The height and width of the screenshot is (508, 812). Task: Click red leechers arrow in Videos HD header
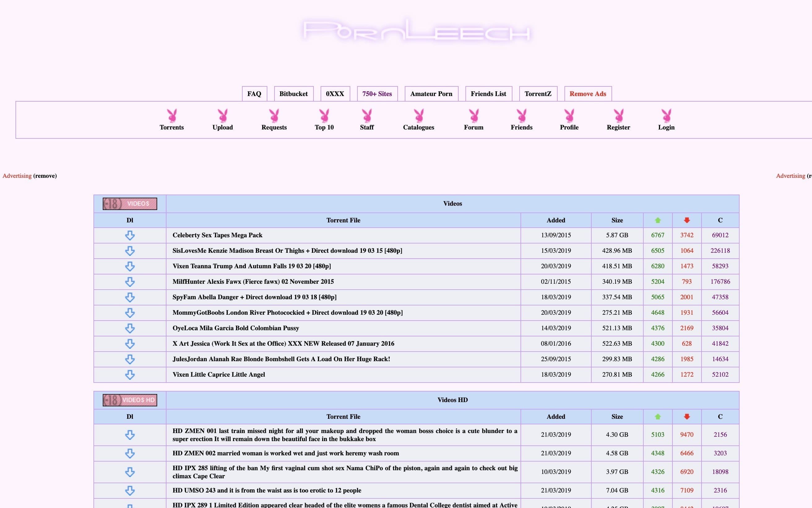(687, 417)
